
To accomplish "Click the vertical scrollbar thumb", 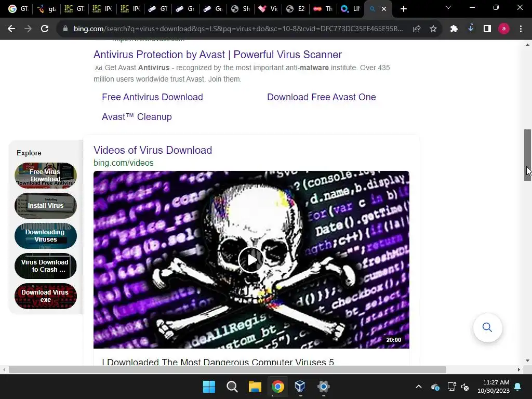I will 527,155.
